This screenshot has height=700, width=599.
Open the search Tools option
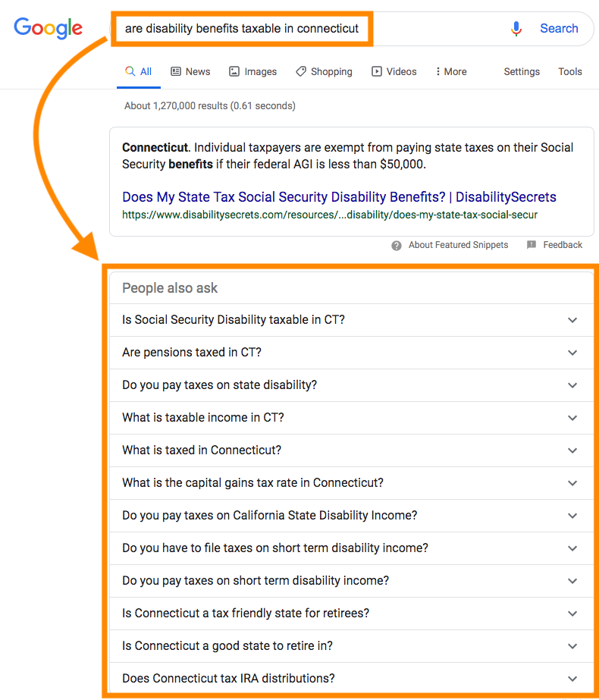pos(570,72)
